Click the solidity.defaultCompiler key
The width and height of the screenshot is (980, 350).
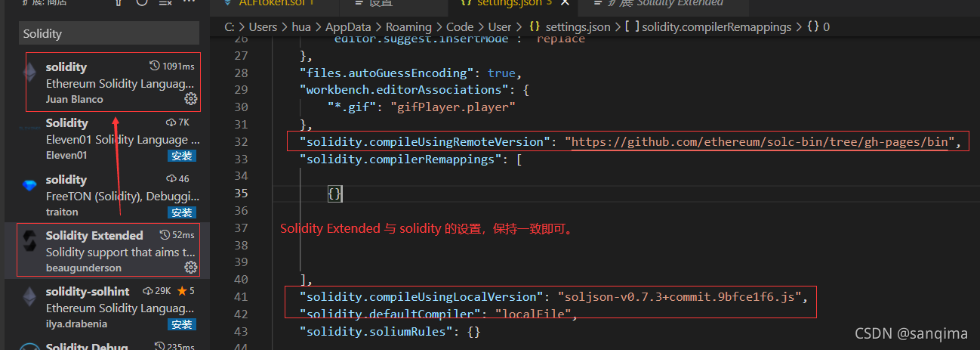[x=390, y=314]
